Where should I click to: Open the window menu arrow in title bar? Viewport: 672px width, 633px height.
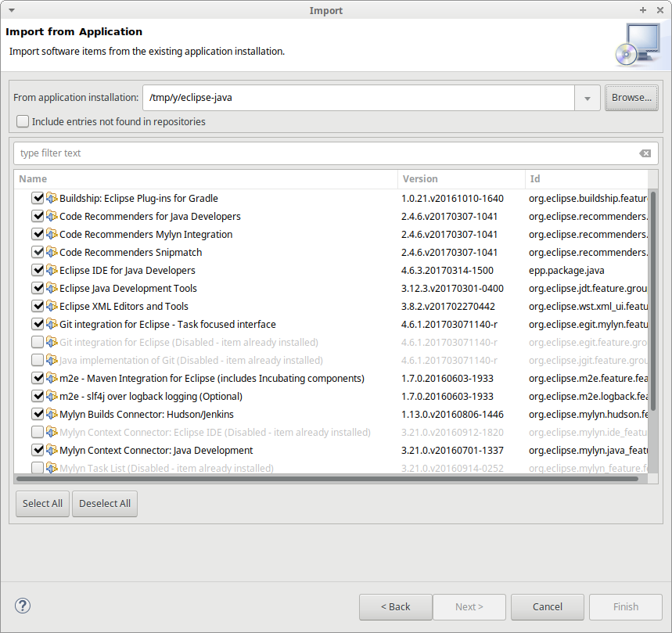12,10
